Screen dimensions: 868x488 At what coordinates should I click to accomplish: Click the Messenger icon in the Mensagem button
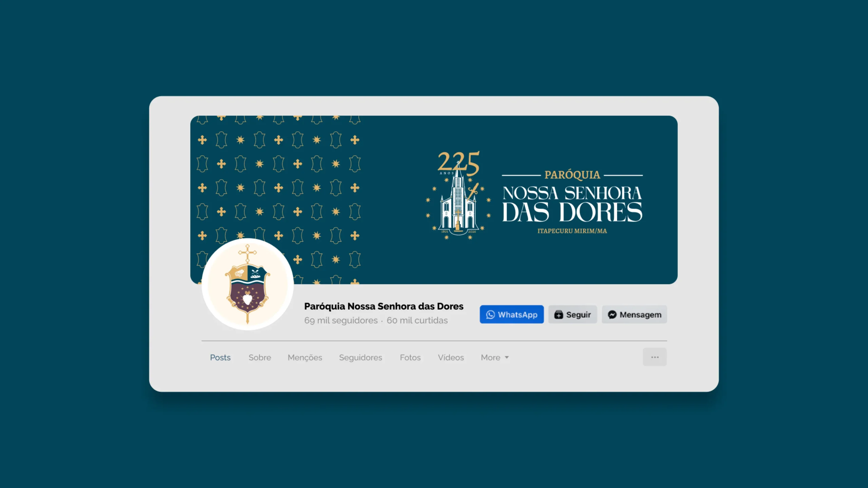click(612, 314)
